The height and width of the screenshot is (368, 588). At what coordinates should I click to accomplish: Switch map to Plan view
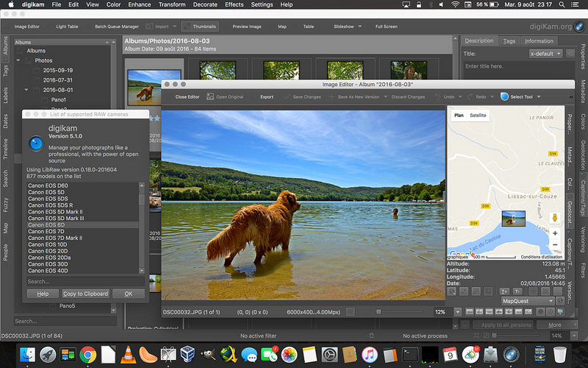tap(459, 116)
